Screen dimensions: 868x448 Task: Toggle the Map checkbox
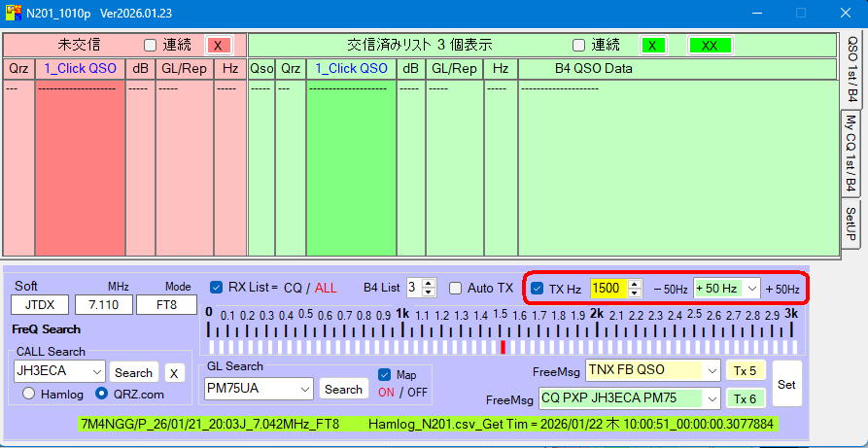(384, 374)
